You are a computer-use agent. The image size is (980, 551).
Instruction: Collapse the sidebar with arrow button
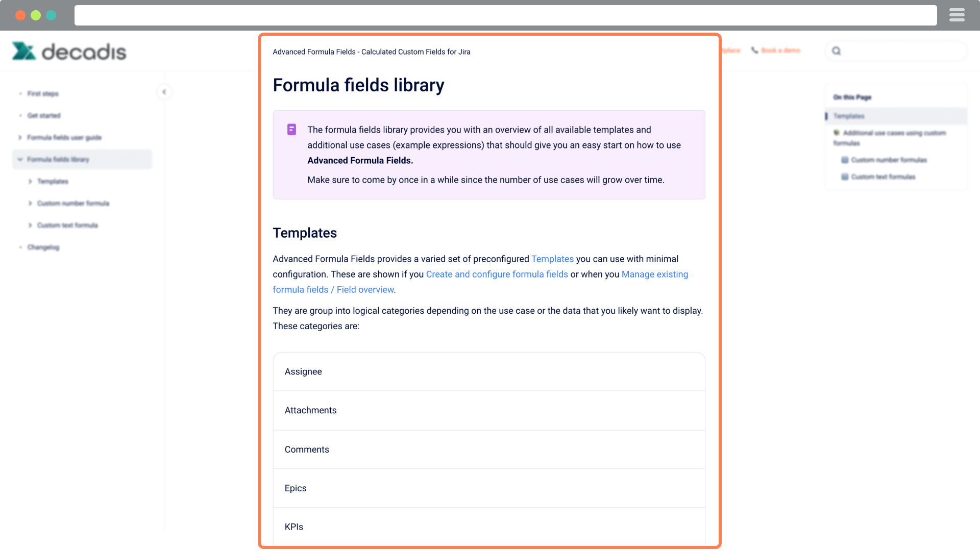click(164, 92)
